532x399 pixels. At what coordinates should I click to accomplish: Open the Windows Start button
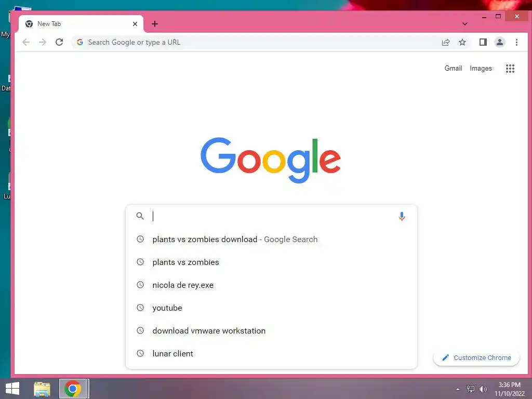click(x=12, y=389)
